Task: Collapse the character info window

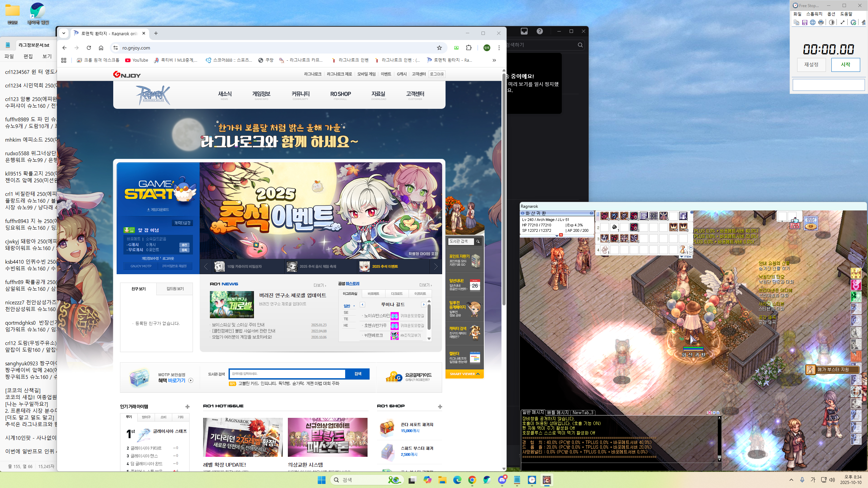Action: 591,213
